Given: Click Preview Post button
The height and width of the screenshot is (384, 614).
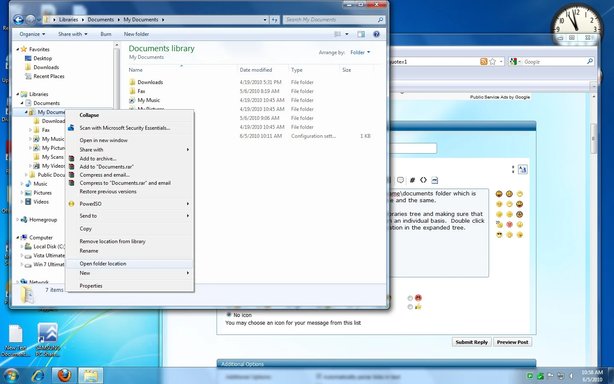Looking at the screenshot, I should (512, 342).
